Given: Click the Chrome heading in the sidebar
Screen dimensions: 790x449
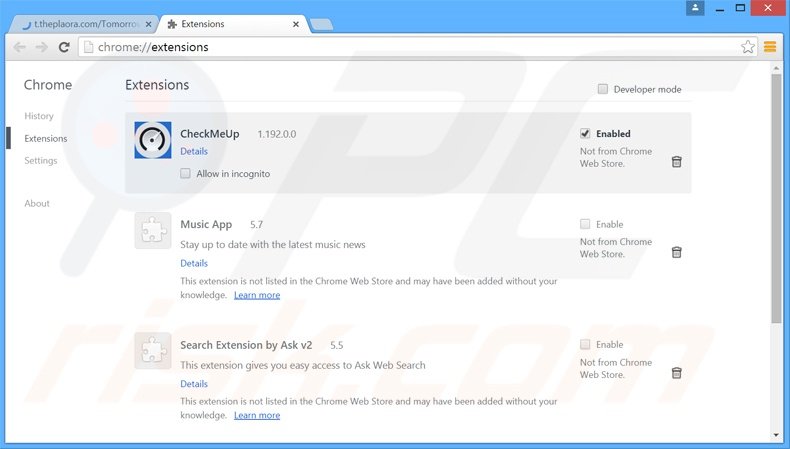Looking at the screenshot, I should [48, 85].
